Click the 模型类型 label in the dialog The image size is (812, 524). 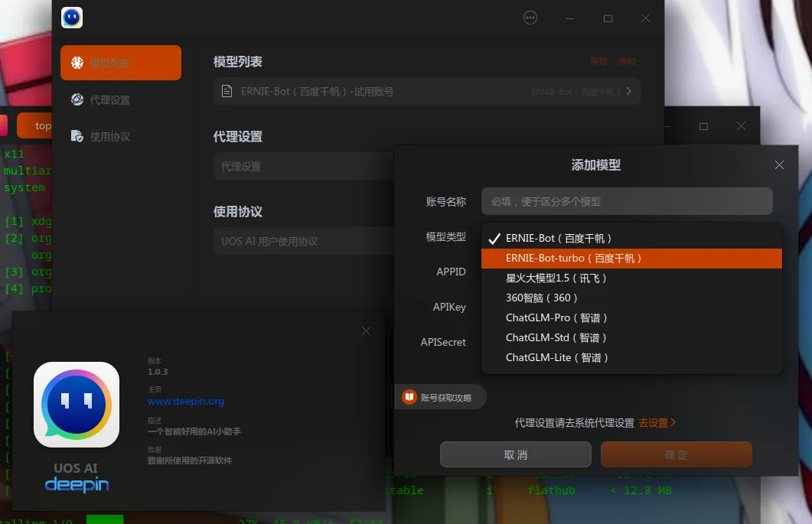pos(446,236)
